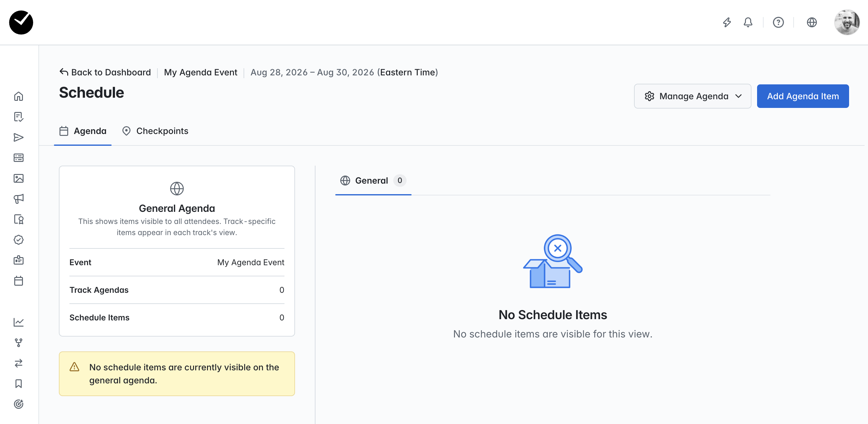
Task: Click the paper plane send icon
Action: 19,137
